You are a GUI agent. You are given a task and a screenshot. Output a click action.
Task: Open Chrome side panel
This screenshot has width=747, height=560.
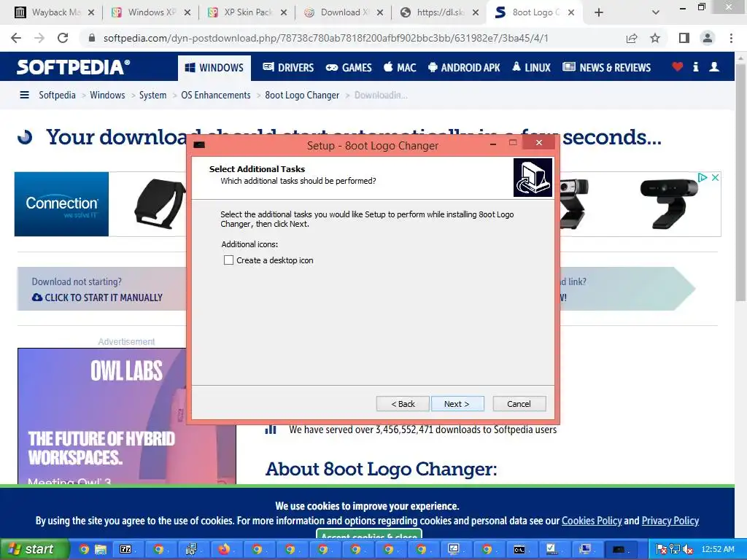click(x=684, y=38)
